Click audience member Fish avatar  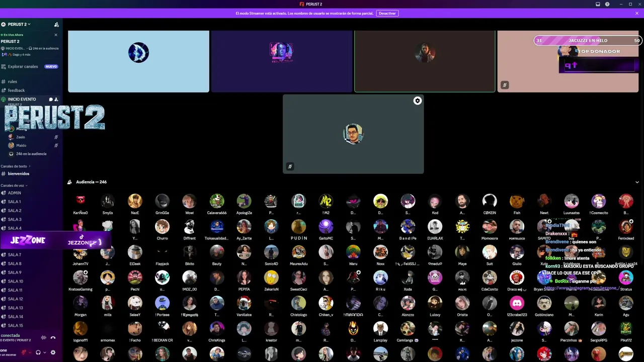[517, 201]
